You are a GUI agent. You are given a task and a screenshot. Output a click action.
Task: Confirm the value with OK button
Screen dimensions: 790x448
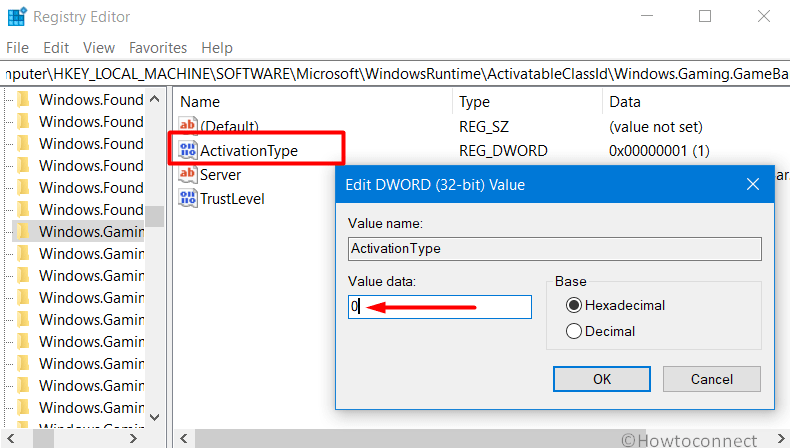tap(602, 379)
